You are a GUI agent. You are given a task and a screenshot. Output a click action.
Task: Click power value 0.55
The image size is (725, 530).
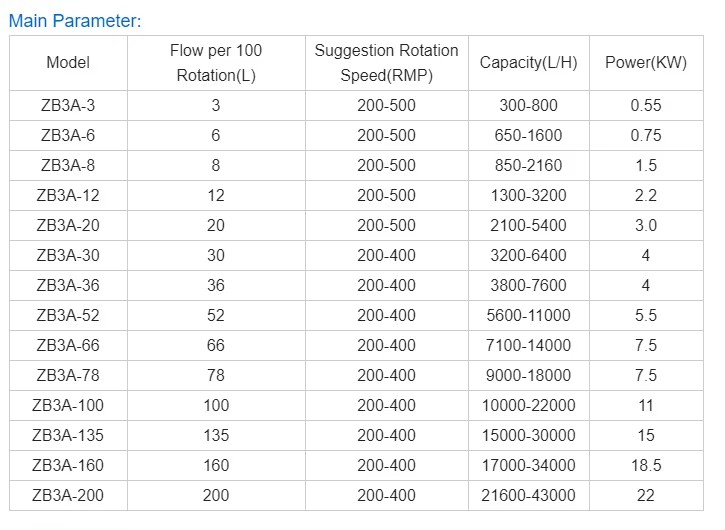(x=646, y=105)
